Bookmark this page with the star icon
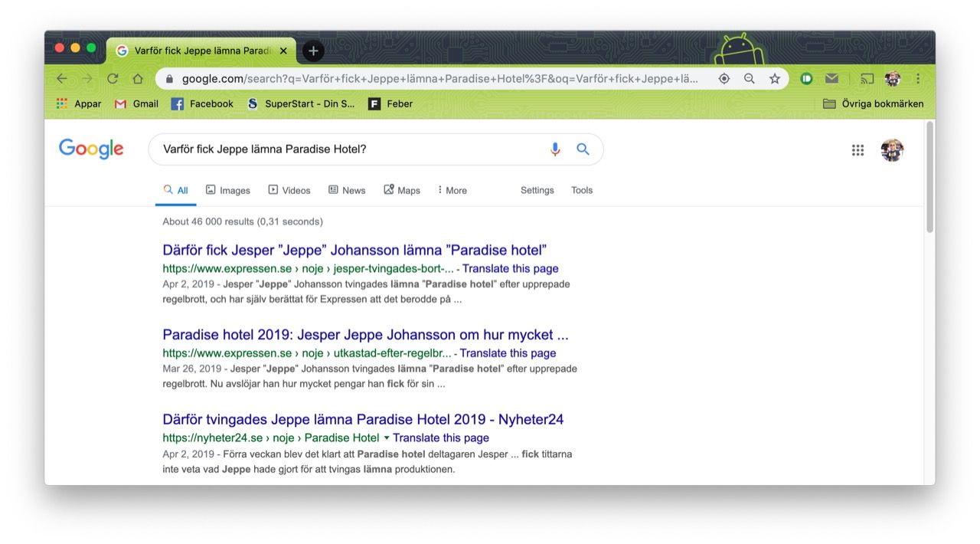The image size is (980, 544). click(775, 78)
